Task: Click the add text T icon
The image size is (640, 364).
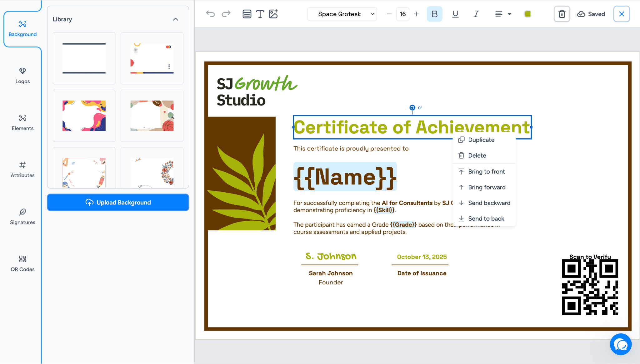Action: coord(260,14)
